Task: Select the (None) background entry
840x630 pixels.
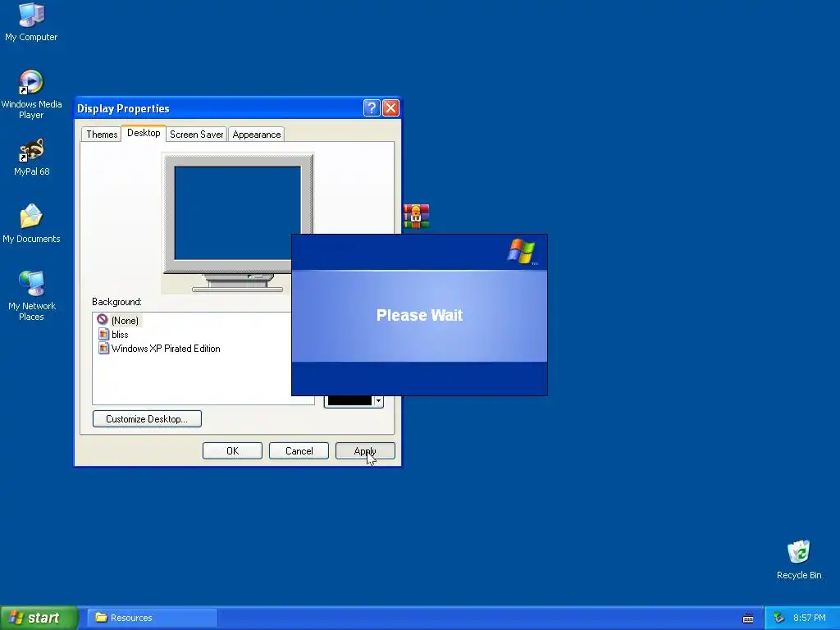Action: click(125, 321)
